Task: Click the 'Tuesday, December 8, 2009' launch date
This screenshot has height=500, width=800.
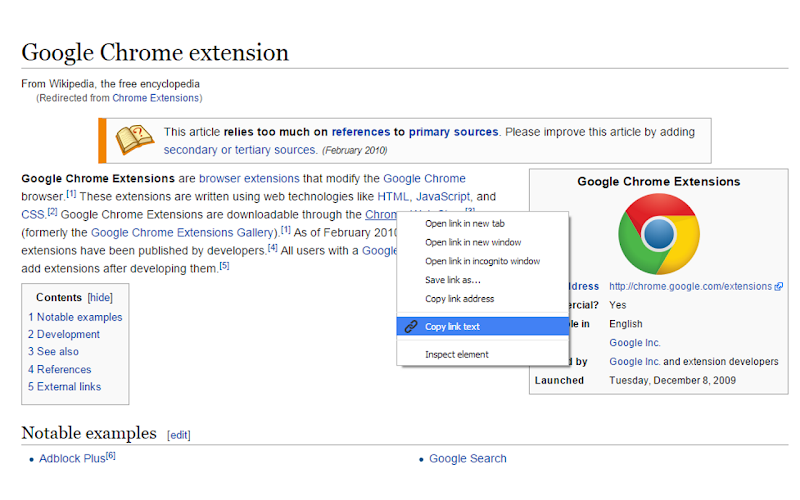Action: [x=672, y=381]
